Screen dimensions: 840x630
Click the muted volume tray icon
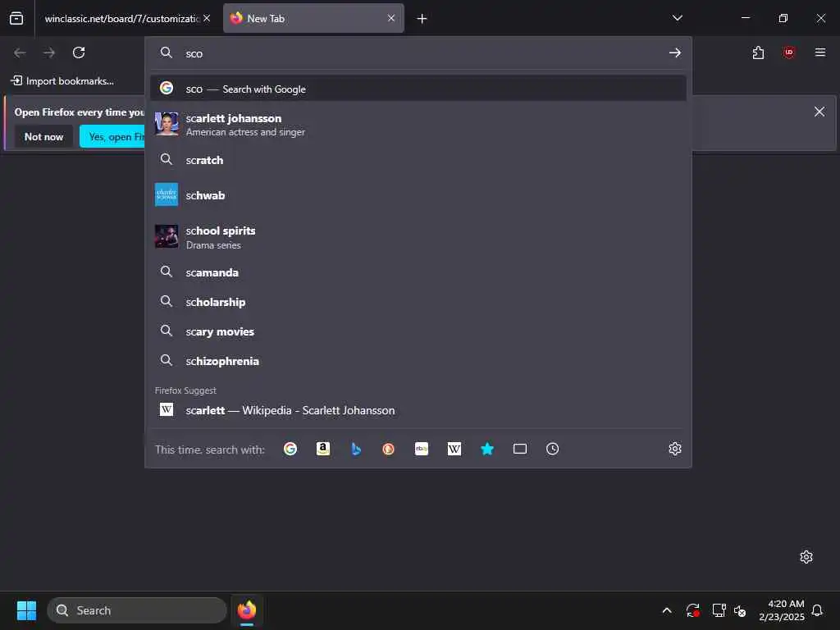(x=740, y=610)
